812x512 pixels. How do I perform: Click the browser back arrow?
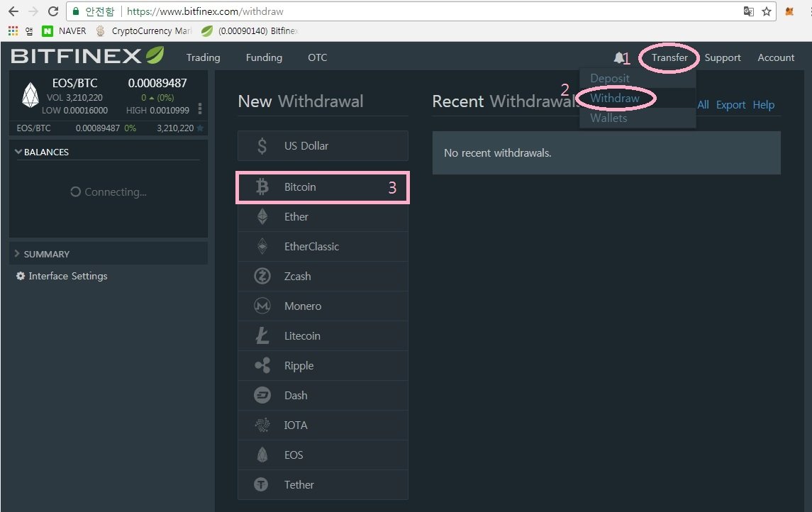point(13,11)
